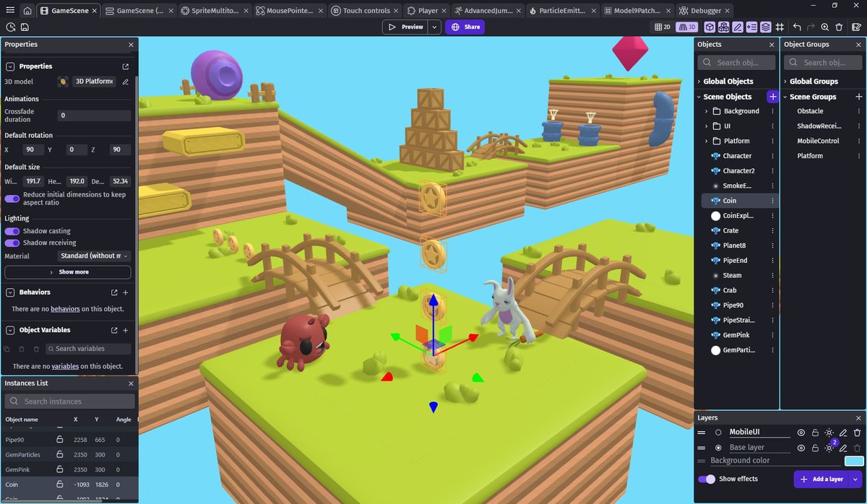This screenshot has height=504, width=867.
Task: Click the variables link
Action: coord(65,366)
